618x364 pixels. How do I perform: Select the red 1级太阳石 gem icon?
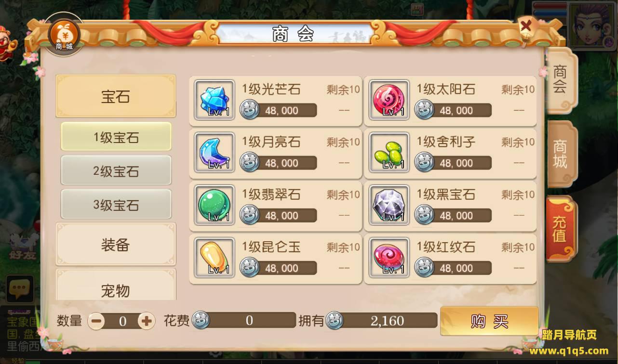click(390, 100)
